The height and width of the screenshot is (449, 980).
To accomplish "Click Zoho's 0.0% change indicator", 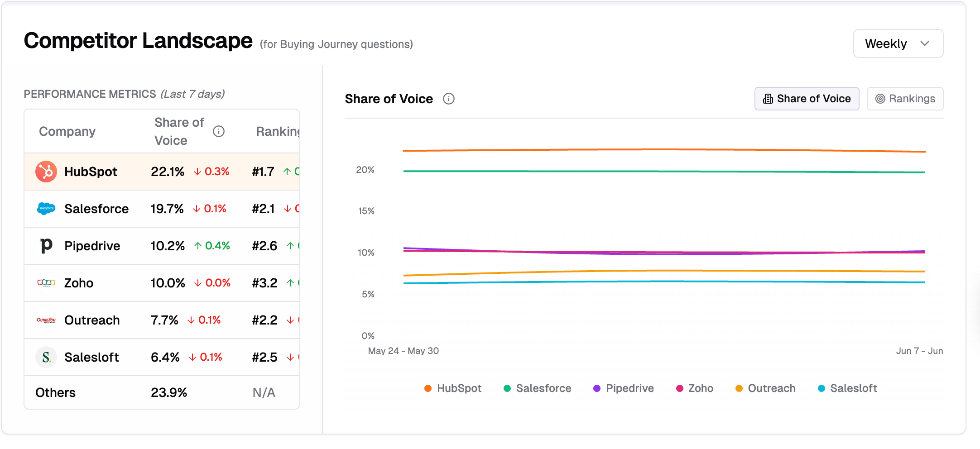I will [212, 283].
